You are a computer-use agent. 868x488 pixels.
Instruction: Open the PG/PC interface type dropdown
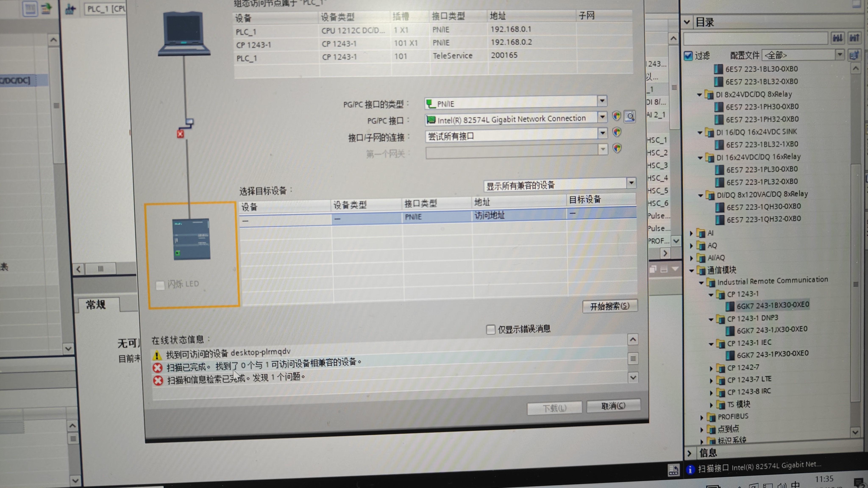602,101
